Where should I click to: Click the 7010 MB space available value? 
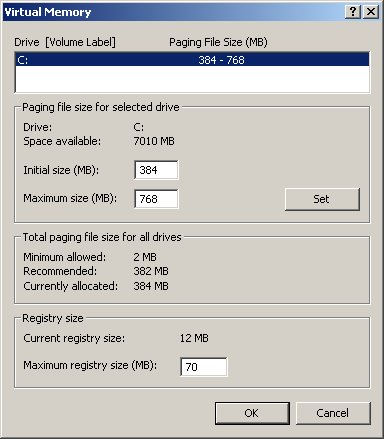(x=154, y=141)
